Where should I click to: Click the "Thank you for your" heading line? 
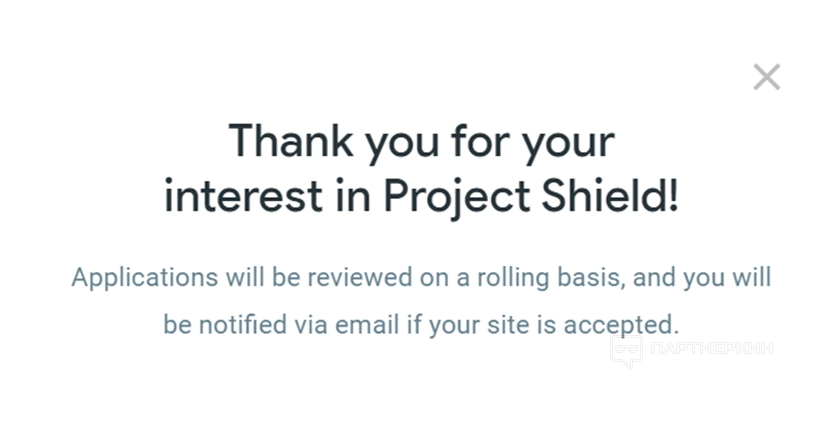(x=421, y=141)
